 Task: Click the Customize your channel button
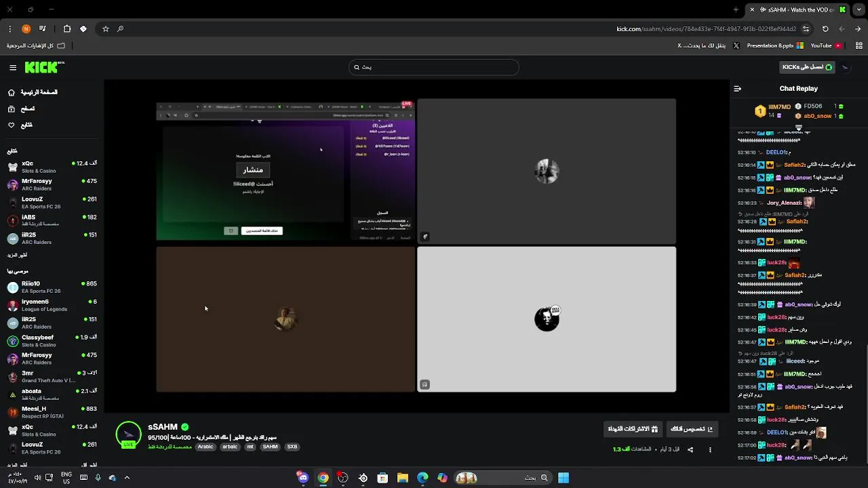(x=692, y=429)
